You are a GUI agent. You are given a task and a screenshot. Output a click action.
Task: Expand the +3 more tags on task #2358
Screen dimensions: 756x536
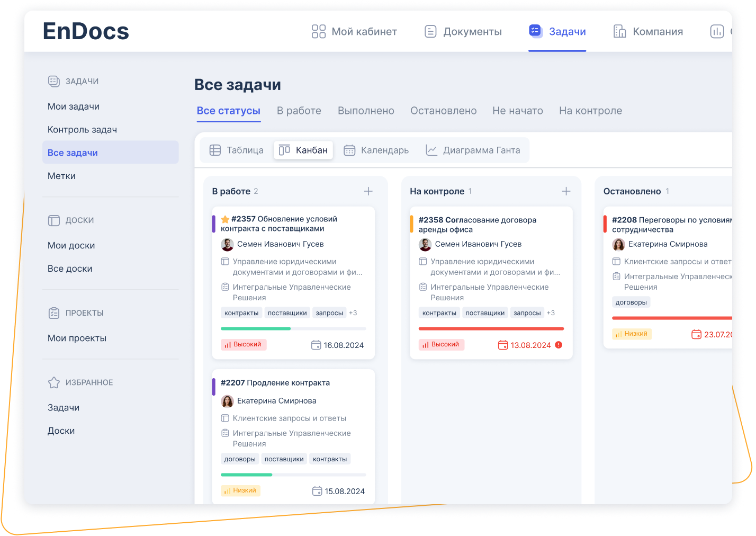(x=551, y=313)
